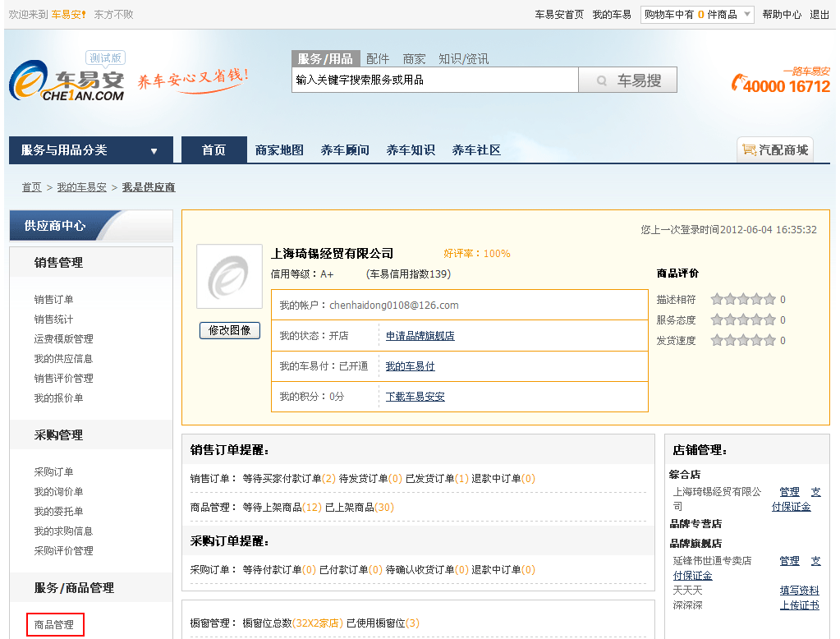Open 销售订单 in sidebar
840x639 pixels.
click(x=53, y=300)
